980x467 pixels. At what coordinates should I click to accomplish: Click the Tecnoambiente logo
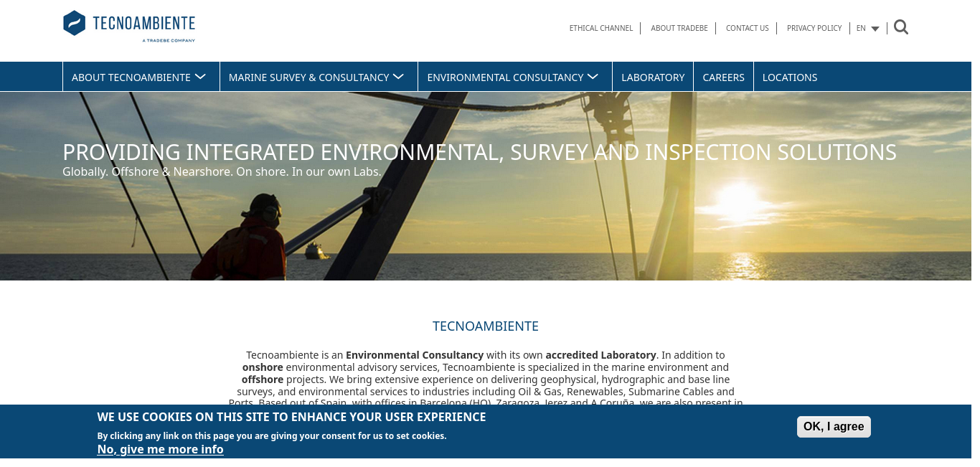(x=129, y=27)
